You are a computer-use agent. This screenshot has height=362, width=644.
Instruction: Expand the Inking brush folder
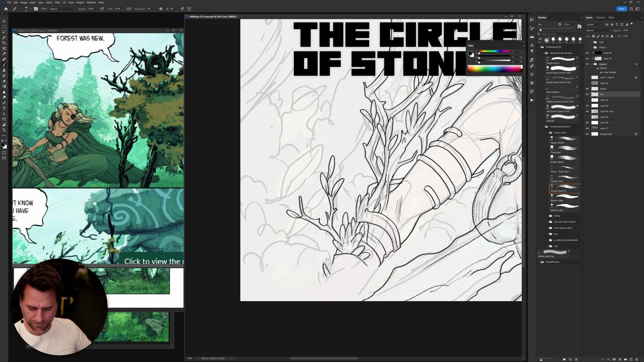tap(547, 216)
